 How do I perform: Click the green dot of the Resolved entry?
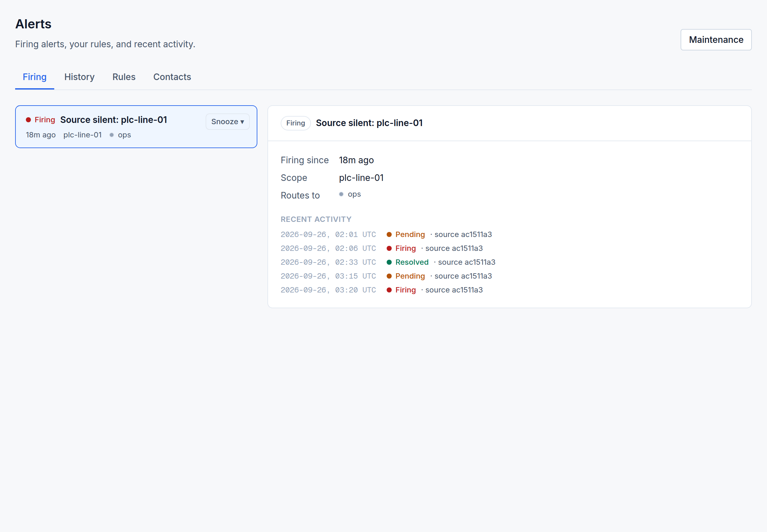click(x=389, y=262)
